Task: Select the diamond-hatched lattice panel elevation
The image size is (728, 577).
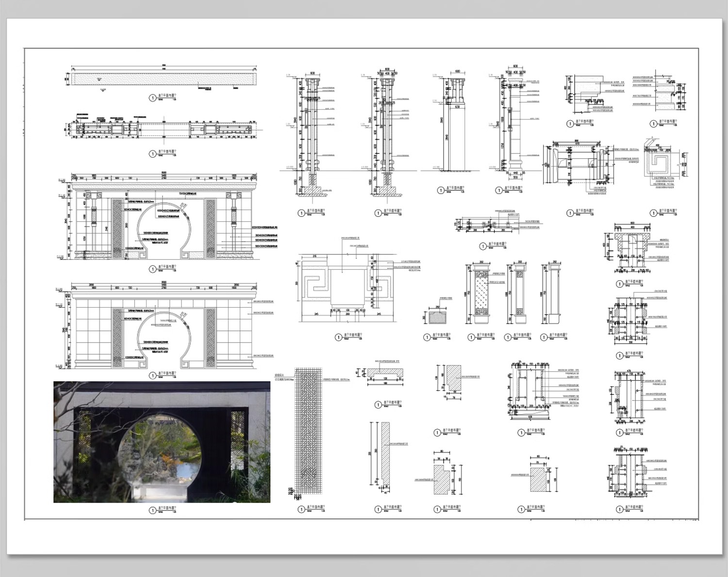Action: point(480,295)
